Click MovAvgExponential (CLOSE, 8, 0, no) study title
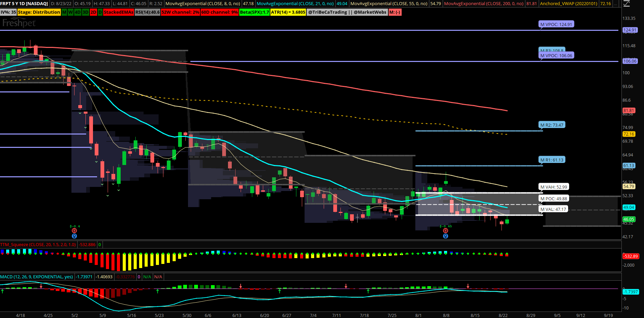This screenshot has width=644, height=318. [203, 4]
